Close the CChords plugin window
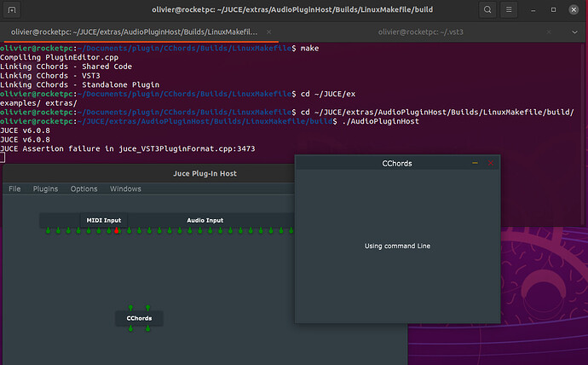The width and height of the screenshot is (588, 365). point(491,163)
